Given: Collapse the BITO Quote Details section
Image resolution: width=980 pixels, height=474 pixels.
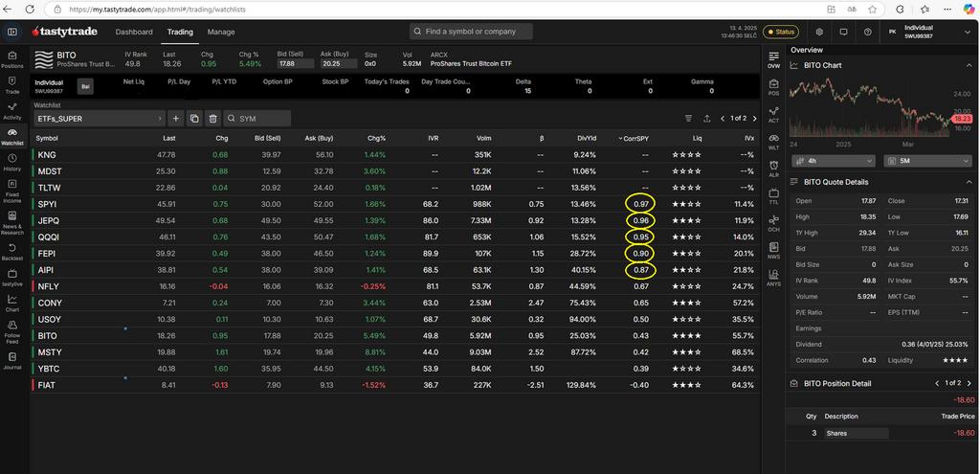Looking at the screenshot, I should [795, 181].
